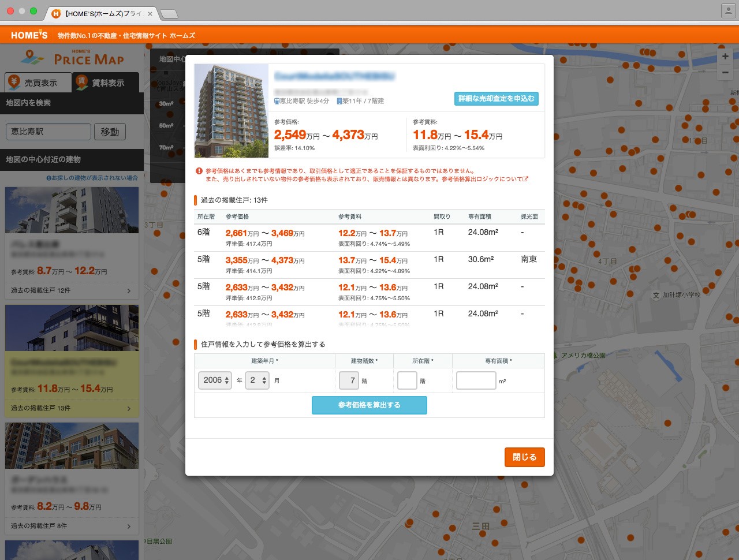Open the construction month dropdown

click(257, 380)
